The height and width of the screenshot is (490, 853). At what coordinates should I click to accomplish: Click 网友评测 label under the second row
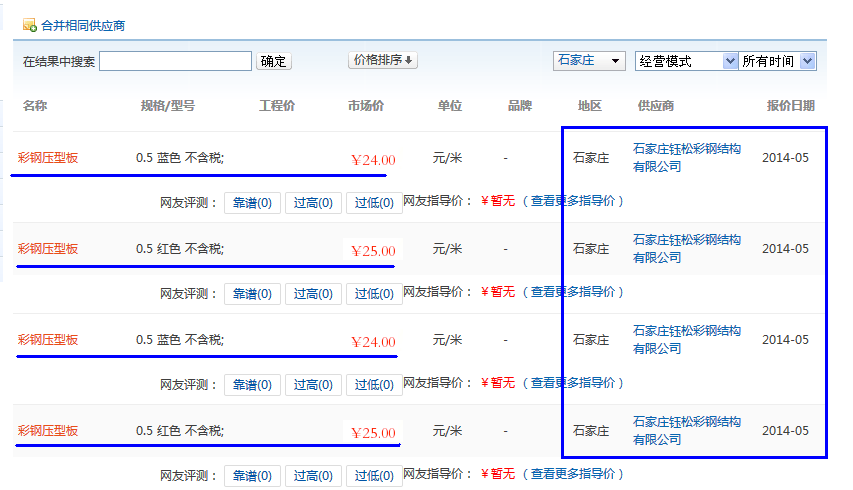click(189, 294)
